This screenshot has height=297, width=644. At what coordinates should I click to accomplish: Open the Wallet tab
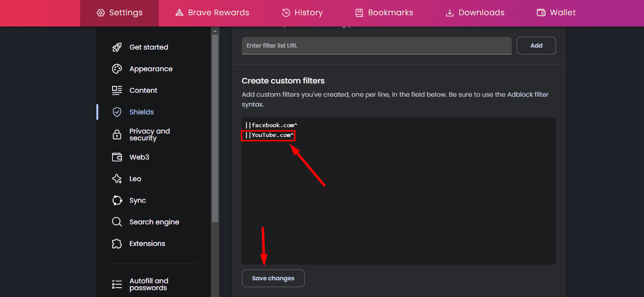coord(556,12)
